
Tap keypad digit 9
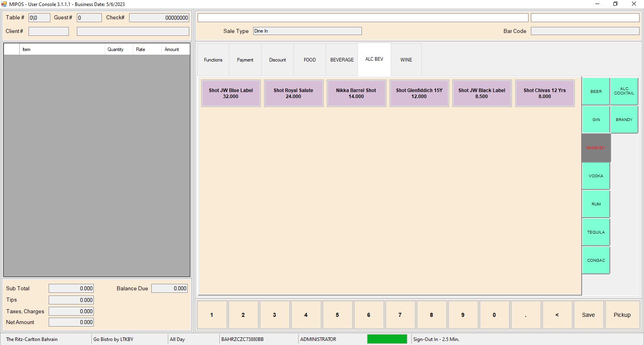pyautogui.click(x=463, y=315)
